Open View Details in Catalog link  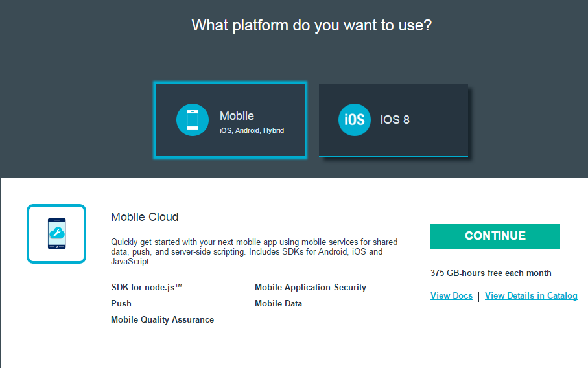tap(531, 295)
